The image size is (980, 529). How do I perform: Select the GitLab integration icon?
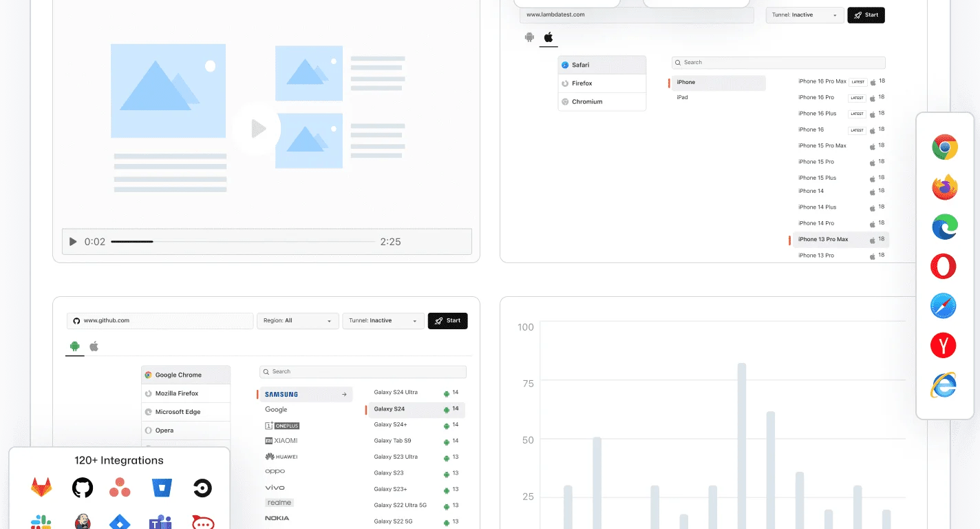coord(41,487)
